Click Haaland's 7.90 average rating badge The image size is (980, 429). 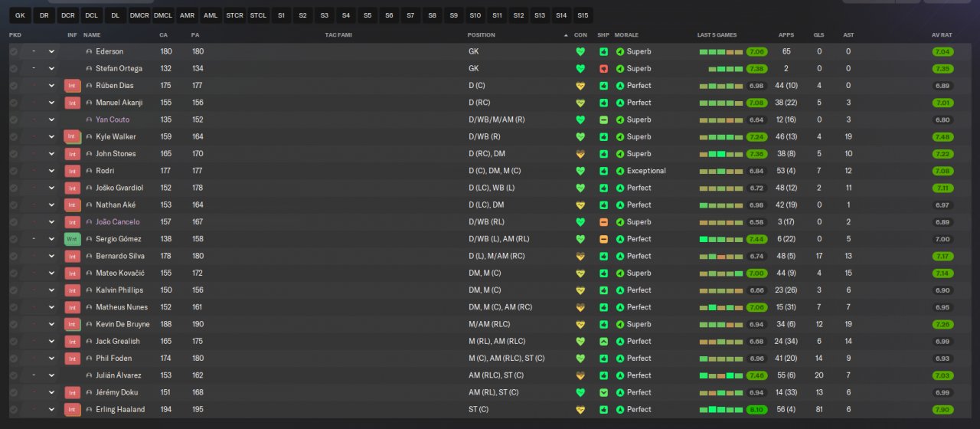click(x=942, y=410)
